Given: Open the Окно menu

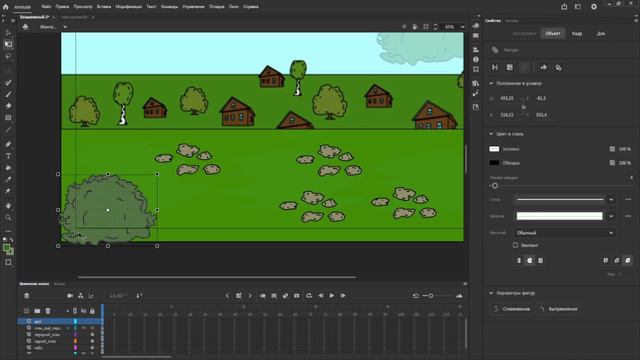Looking at the screenshot, I should pos(233,7).
